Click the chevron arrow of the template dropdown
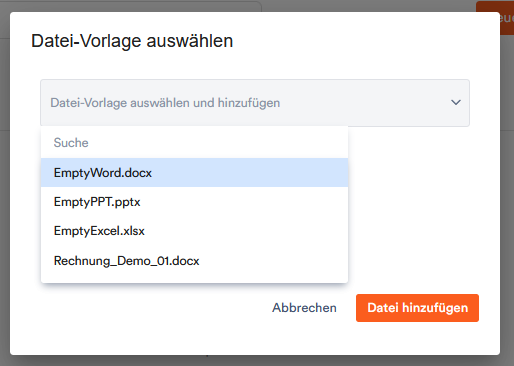 456,102
